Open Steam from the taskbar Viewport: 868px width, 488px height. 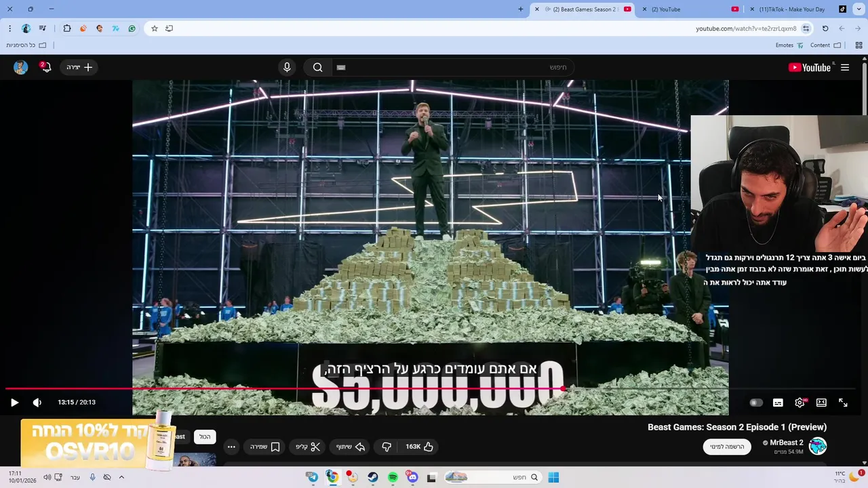click(x=373, y=477)
